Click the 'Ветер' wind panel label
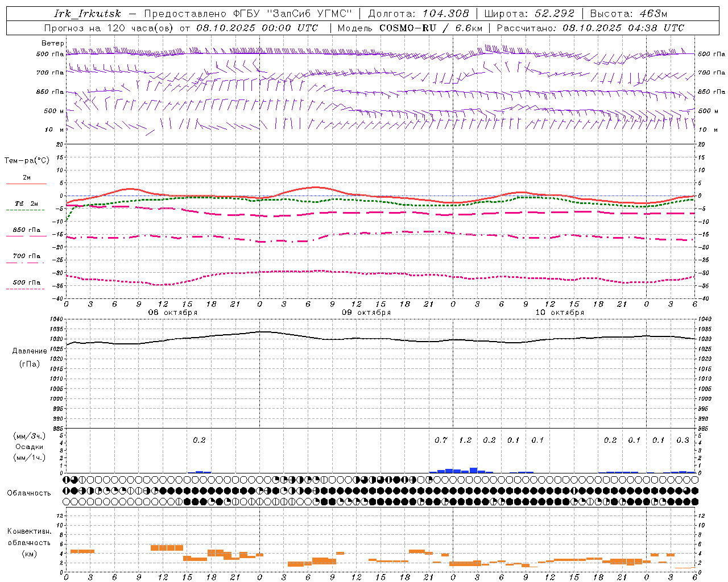Image resolution: width=728 pixels, height=582 pixels. point(53,43)
